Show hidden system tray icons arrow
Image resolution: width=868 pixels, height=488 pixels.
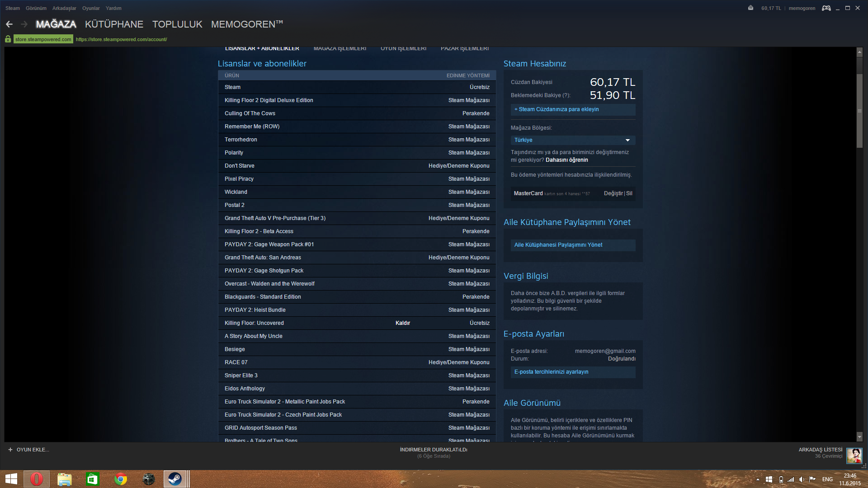pyautogui.click(x=758, y=479)
